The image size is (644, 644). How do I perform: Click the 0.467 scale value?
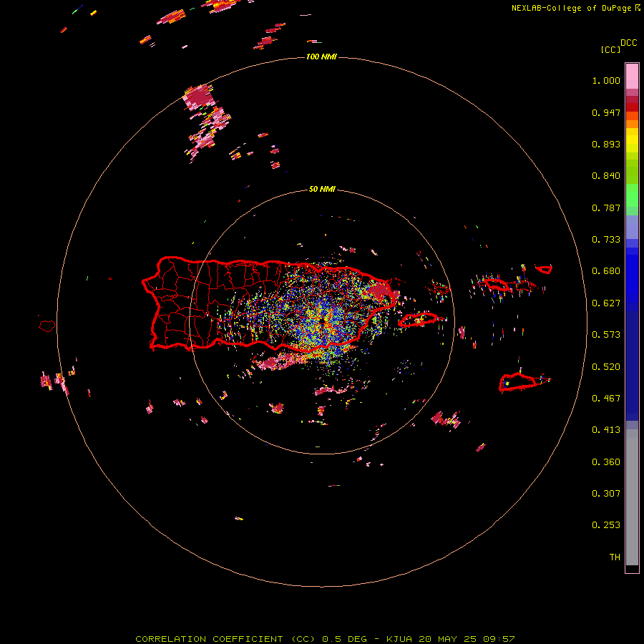pyautogui.click(x=606, y=399)
